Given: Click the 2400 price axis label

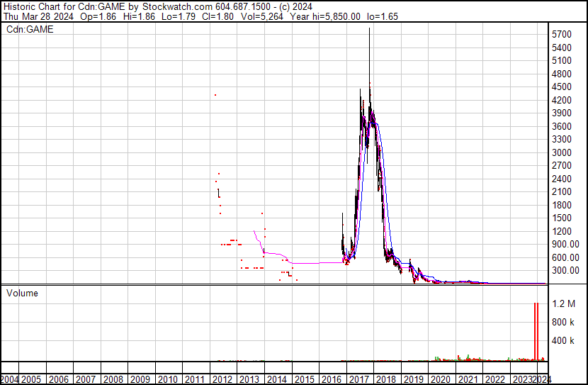Looking at the screenshot, I should 562,179.
